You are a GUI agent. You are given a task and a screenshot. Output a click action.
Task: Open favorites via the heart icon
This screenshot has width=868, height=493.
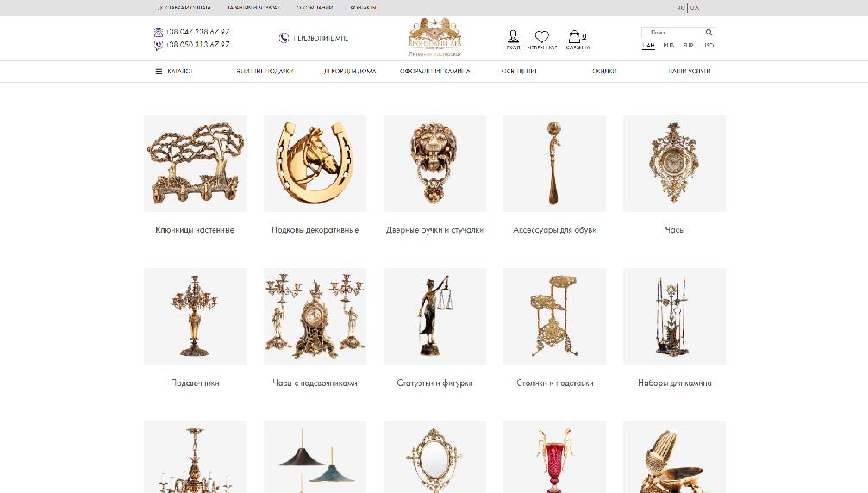pyautogui.click(x=542, y=36)
